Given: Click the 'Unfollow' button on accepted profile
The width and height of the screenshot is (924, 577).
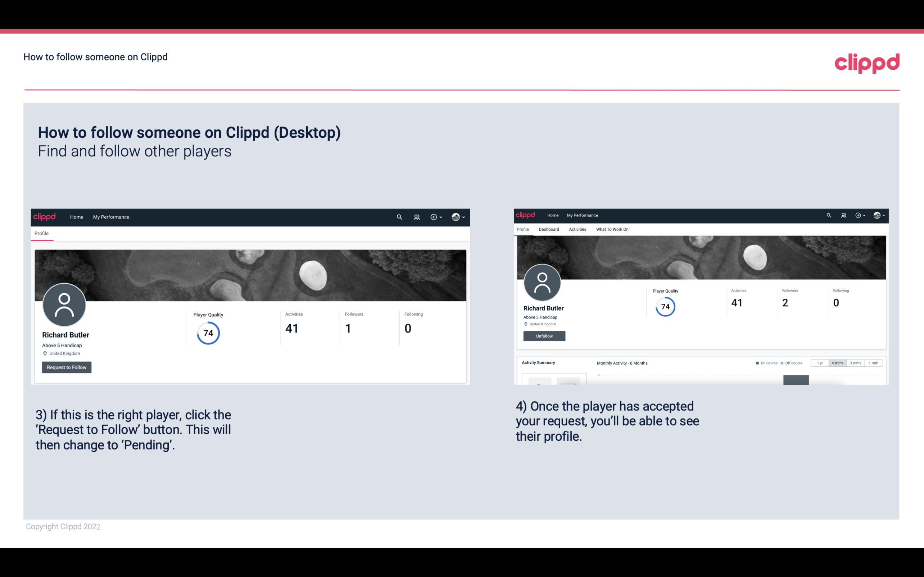Looking at the screenshot, I should click(543, 336).
